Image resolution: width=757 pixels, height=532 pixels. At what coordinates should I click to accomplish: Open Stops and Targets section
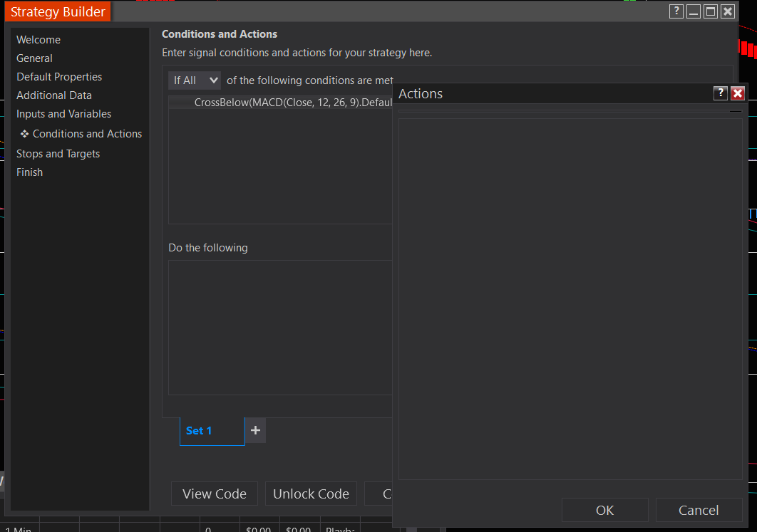pyautogui.click(x=58, y=154)
